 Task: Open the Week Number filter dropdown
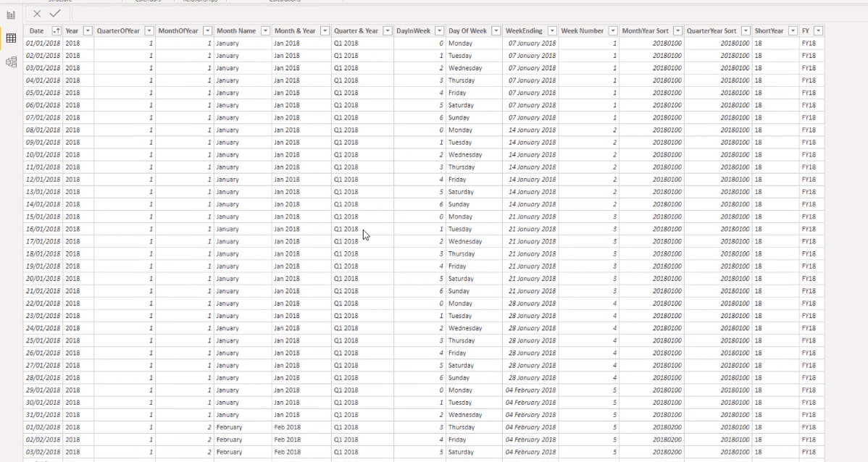[x=613, y=31]
